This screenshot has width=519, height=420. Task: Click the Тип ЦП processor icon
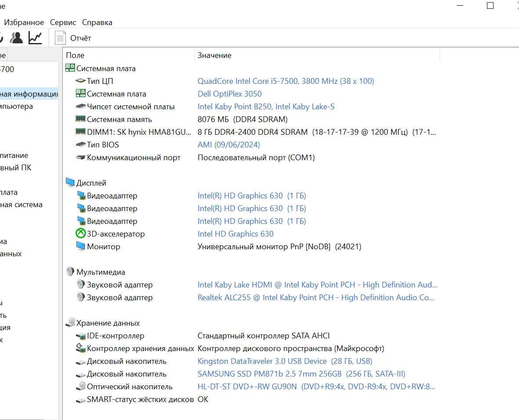[80, 81]
